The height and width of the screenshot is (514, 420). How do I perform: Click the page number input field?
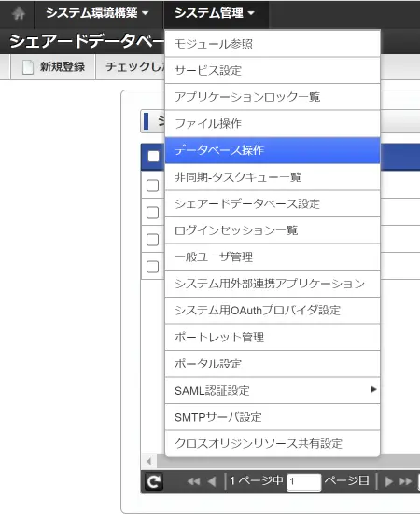pyautogui.click(x=304, y=482)
